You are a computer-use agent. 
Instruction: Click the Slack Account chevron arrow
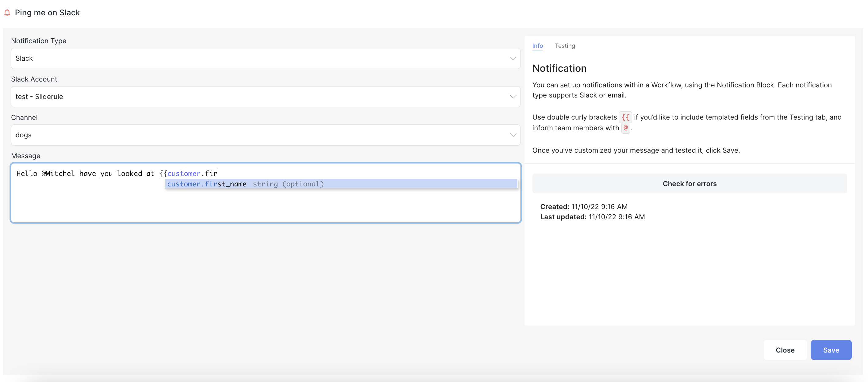tap(513, 97)
